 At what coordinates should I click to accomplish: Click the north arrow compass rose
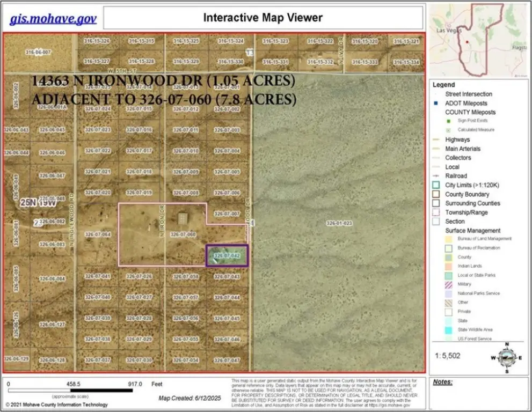click(x=506, y=358)
